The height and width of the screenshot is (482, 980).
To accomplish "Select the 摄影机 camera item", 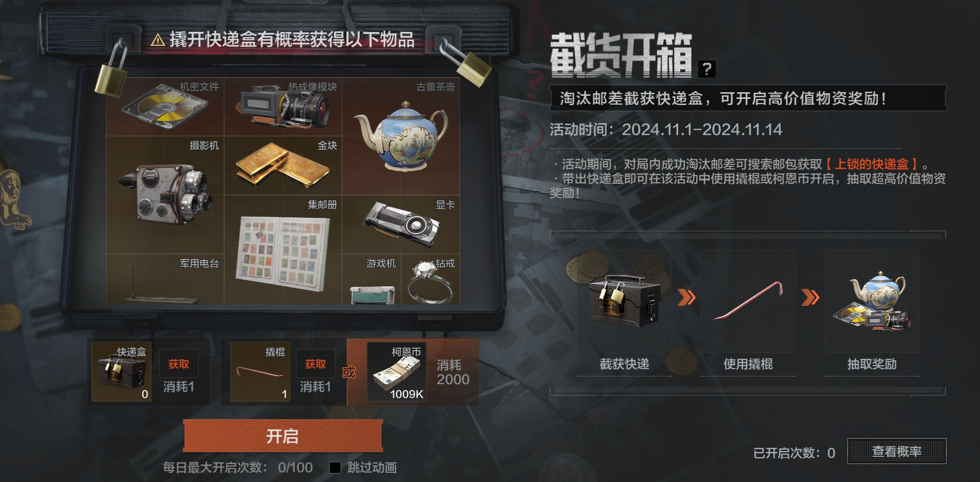I will coord(165,195).
